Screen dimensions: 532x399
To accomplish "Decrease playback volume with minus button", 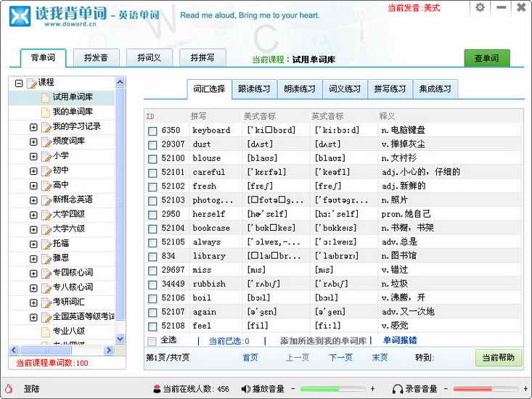I will [x=293, y=389].
